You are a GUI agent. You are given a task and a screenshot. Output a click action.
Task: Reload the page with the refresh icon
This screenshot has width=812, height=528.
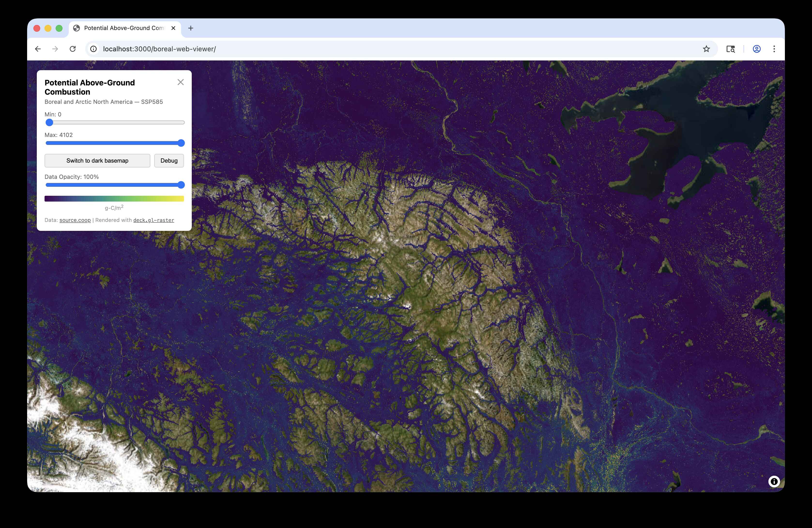[x=73, y=49]
